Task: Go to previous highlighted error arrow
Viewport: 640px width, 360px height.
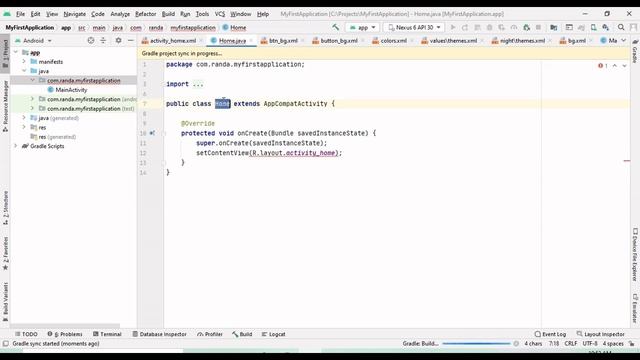Action: pos(615,66)
